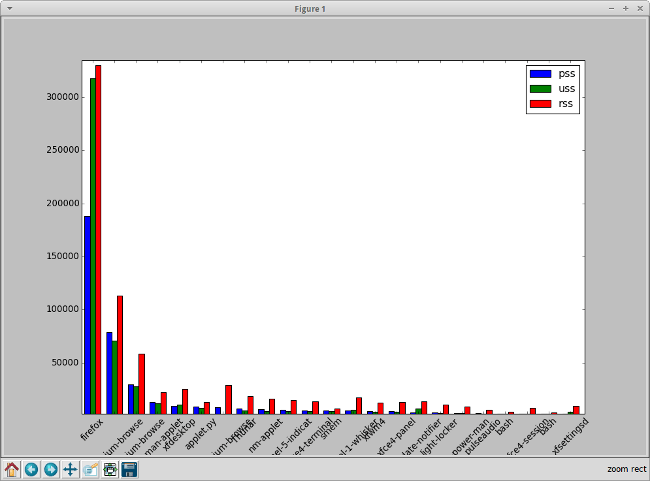Click firefox's blue pss bar
650x481 pixels.
87,315
